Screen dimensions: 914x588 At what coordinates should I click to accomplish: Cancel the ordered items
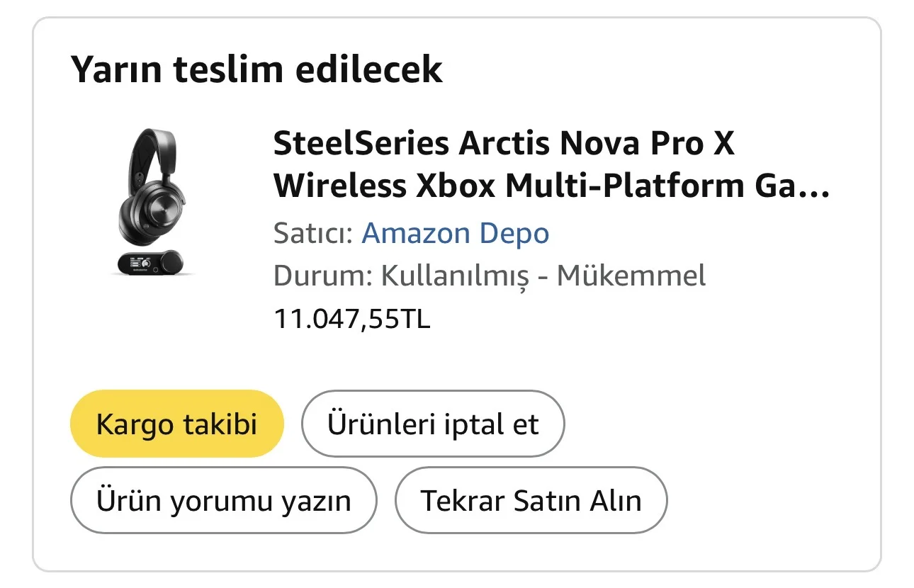(x=433, y=424)
